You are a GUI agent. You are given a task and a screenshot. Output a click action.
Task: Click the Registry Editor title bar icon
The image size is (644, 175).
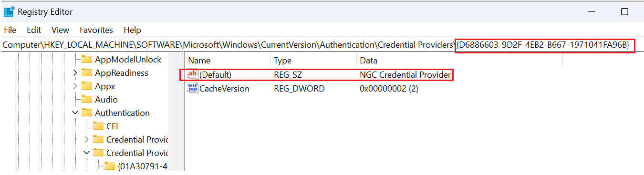[x=9, y=11]
